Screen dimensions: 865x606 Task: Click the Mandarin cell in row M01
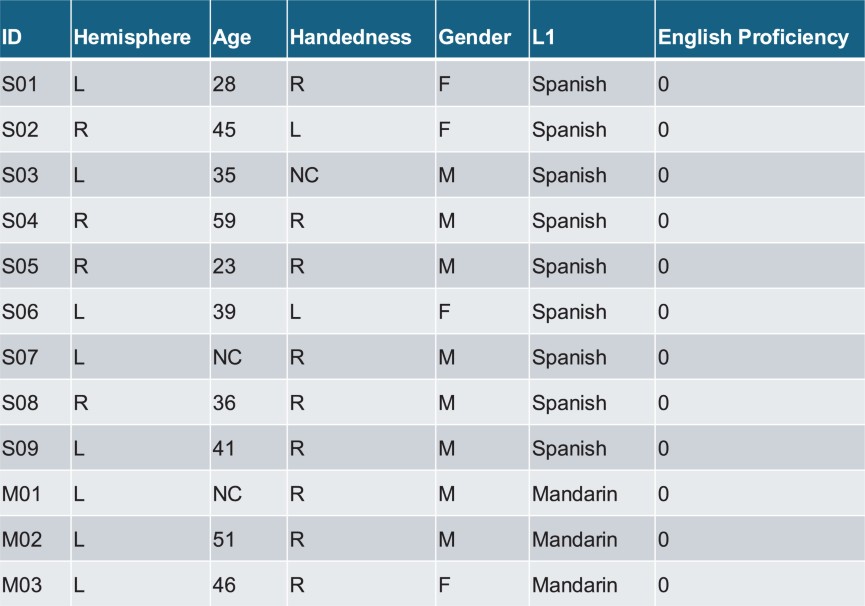[575, 494]
